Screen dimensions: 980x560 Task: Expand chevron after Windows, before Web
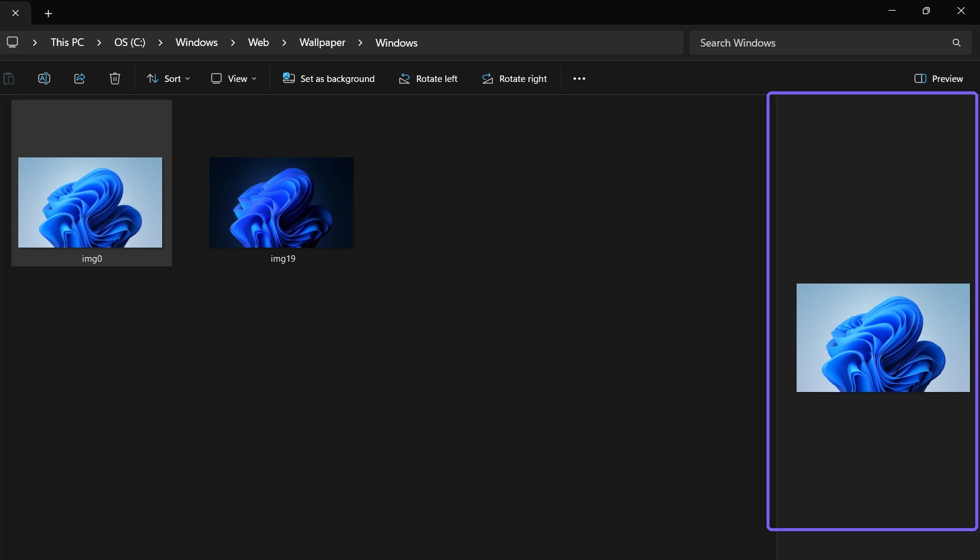233,42
